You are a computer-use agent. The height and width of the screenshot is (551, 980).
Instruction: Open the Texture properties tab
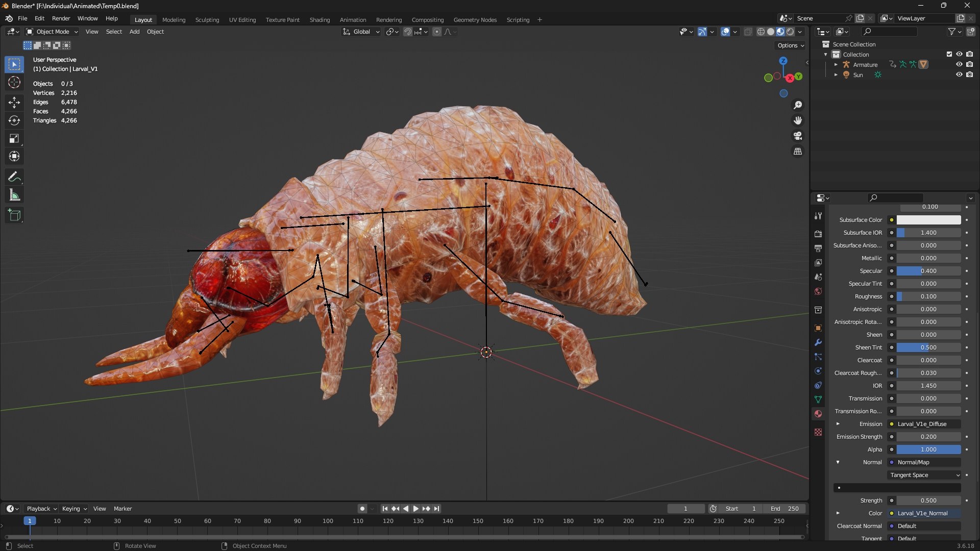818,432
